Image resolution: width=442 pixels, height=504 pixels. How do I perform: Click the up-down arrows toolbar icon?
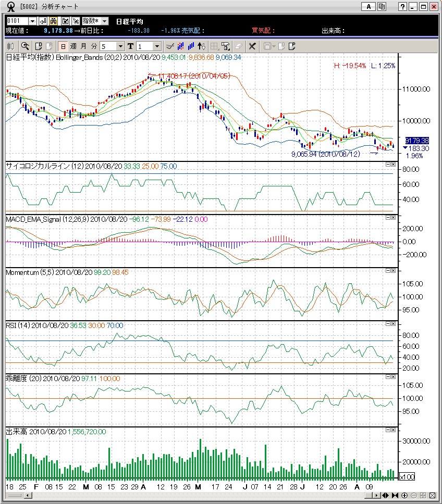pos(202,46)
